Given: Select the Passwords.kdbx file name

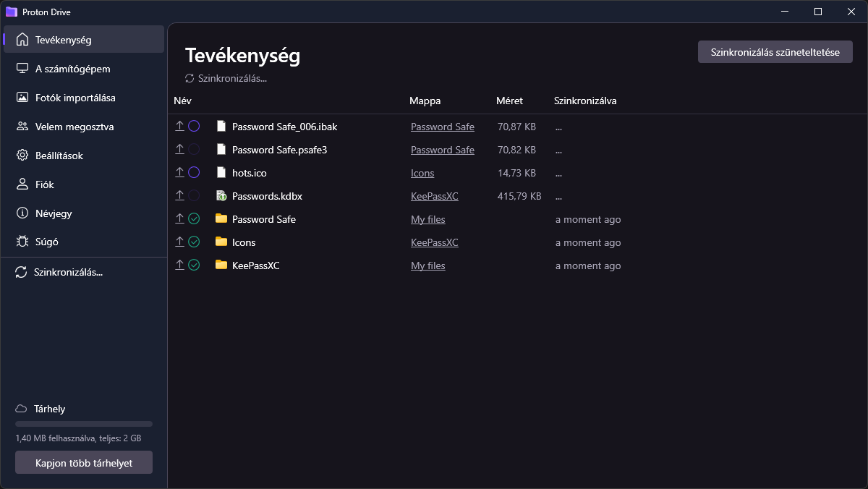Looking at the screenshot, I should (x=267, y=196).
